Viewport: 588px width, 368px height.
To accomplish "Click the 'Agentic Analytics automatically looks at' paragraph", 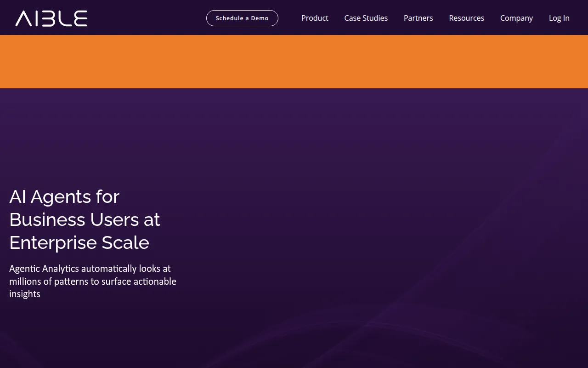I will [x=93, y=281].
